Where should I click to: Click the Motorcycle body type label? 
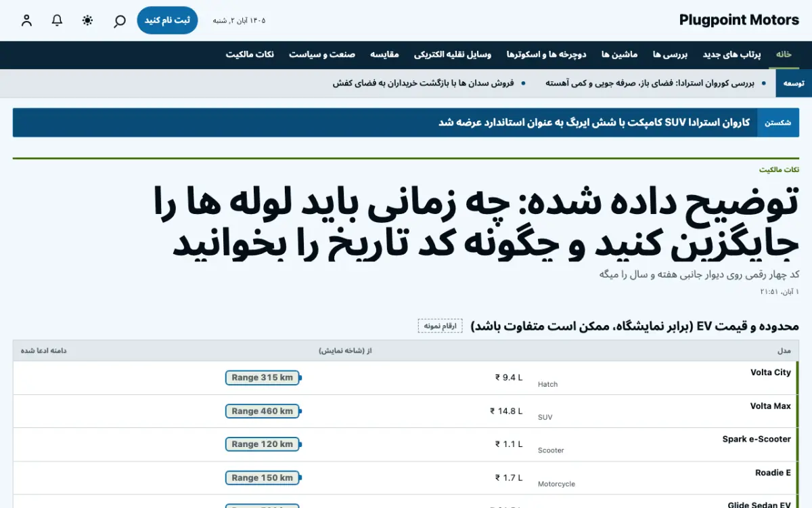point(556,484)
